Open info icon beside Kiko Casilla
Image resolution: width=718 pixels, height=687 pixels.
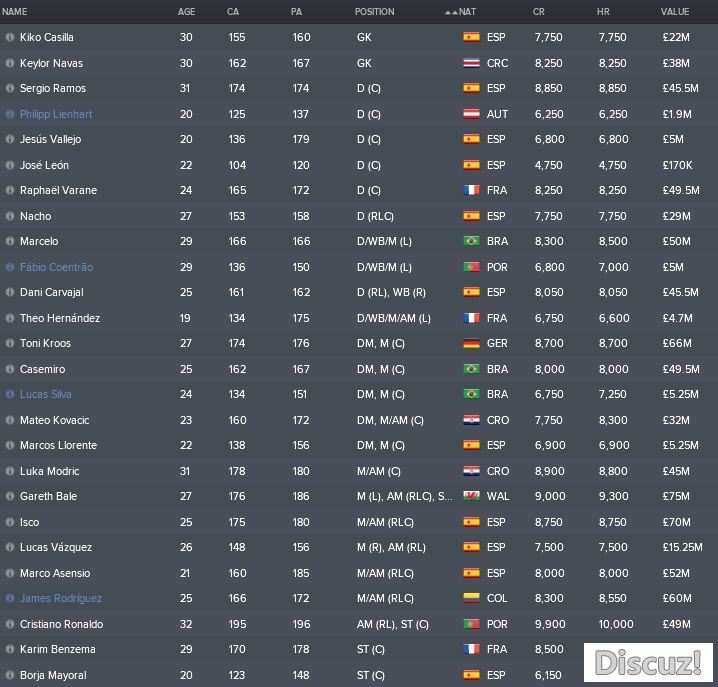pyautogui.click(x=10, y=37)
